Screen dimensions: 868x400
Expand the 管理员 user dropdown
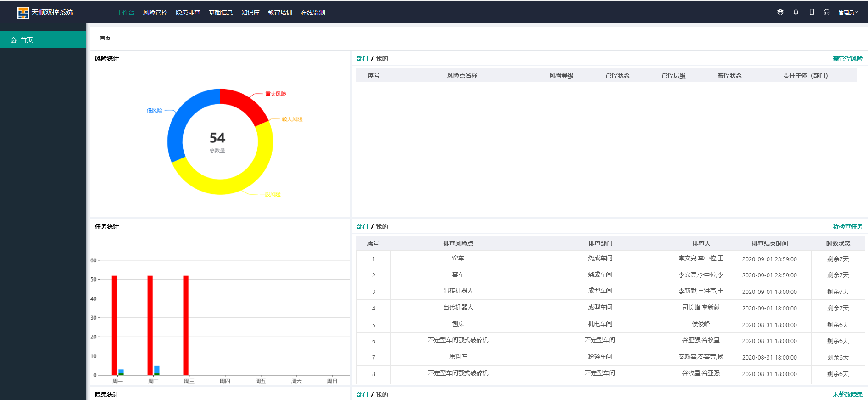point(848,12)
